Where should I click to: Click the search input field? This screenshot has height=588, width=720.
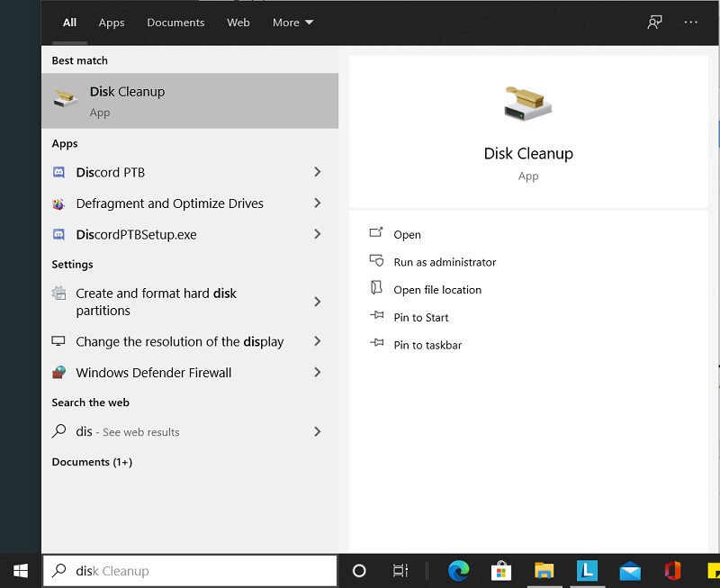(190, 571)
